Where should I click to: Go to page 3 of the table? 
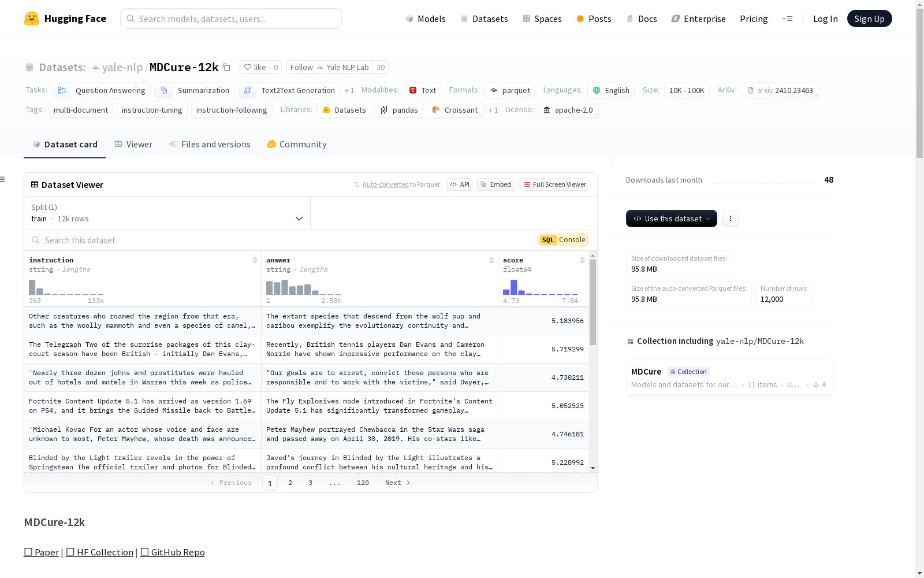click(310, 483)
